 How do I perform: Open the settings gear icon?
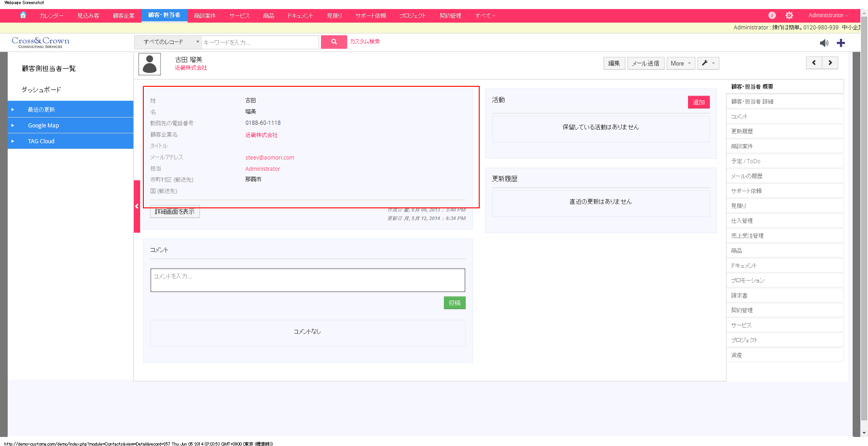(789, 15)
